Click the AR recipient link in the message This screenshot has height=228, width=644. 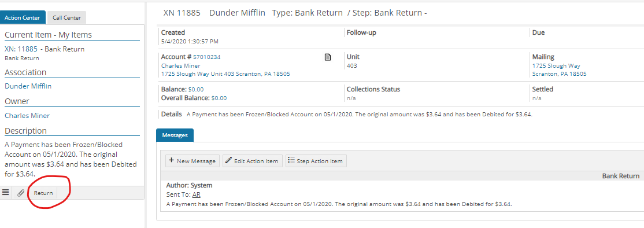tap(197, 194)
